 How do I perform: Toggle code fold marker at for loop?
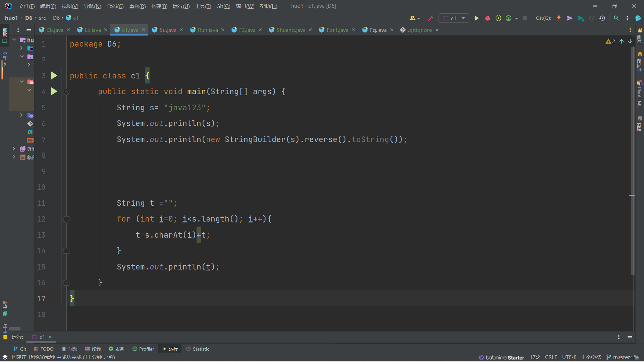tap(66, 219)
